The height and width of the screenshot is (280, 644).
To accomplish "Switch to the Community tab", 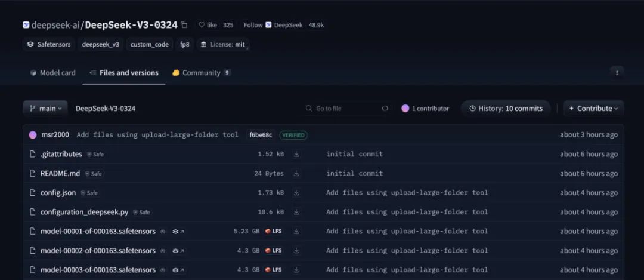I will click(202, 73).
